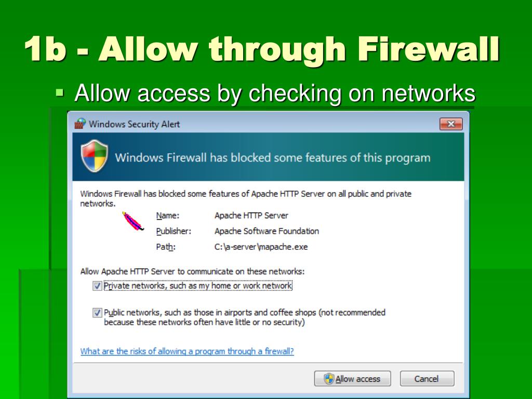Click the C:\a-server\mapache.exe path text

(261, 247)
